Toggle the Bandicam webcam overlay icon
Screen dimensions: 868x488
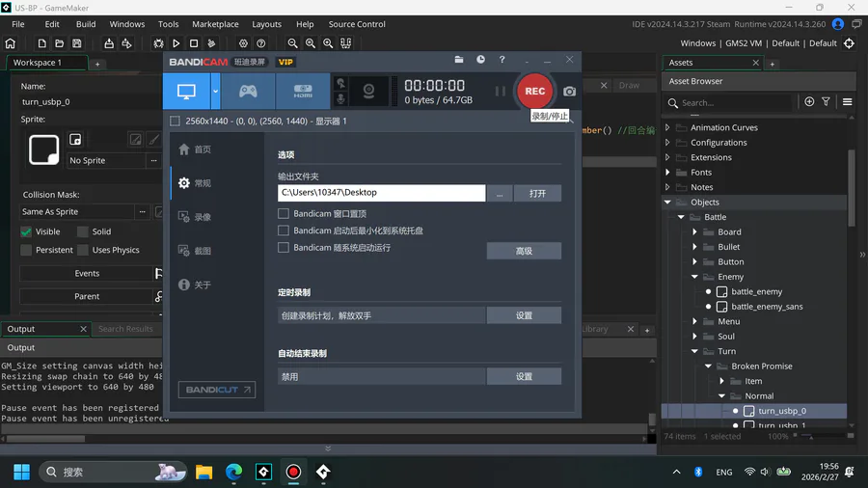coord(368,92)
